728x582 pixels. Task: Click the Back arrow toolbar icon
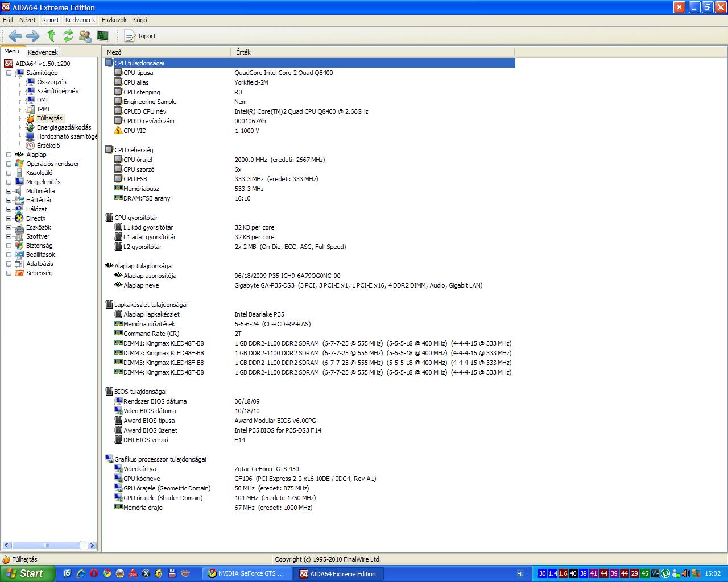click(15, 36)
